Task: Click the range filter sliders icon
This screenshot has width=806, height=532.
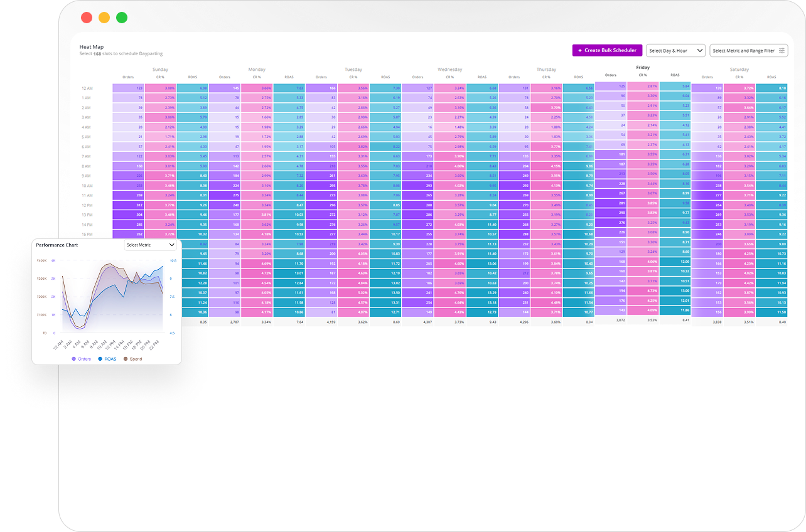Action: pyautogui.click(x=781, y=50)
